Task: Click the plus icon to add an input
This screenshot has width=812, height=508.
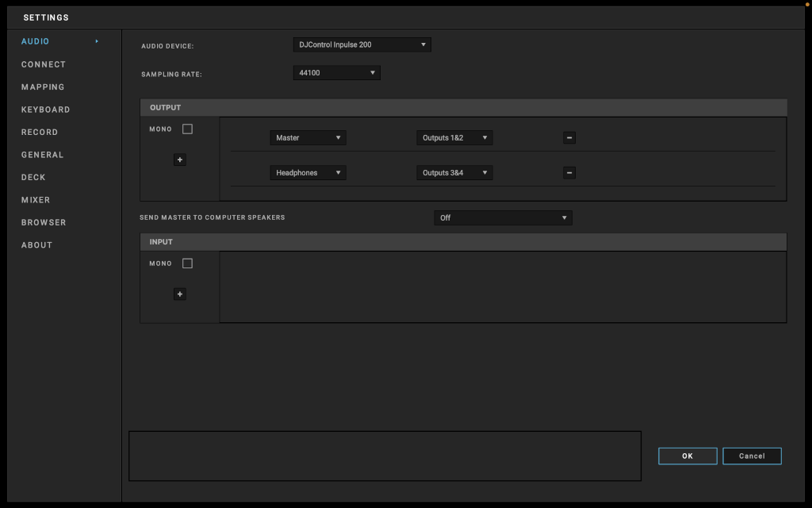Action: [x=180, y=294]
